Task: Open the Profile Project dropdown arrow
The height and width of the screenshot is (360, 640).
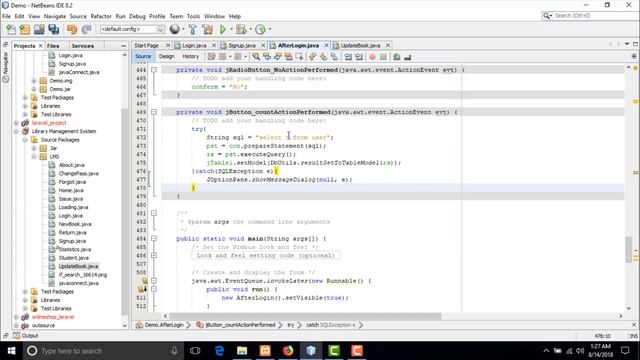Action: click(x=269, y=29)
